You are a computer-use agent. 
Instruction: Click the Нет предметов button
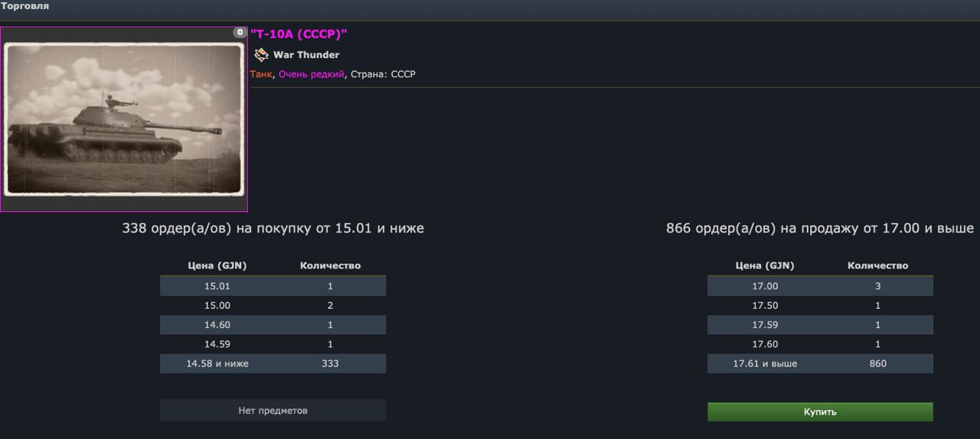pyautogui.click(x=273, y=411)
